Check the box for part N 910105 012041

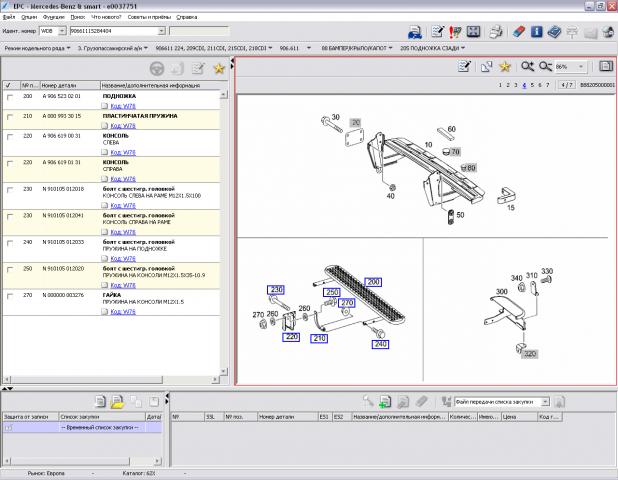pyautogui.click(x=10, y=216)
